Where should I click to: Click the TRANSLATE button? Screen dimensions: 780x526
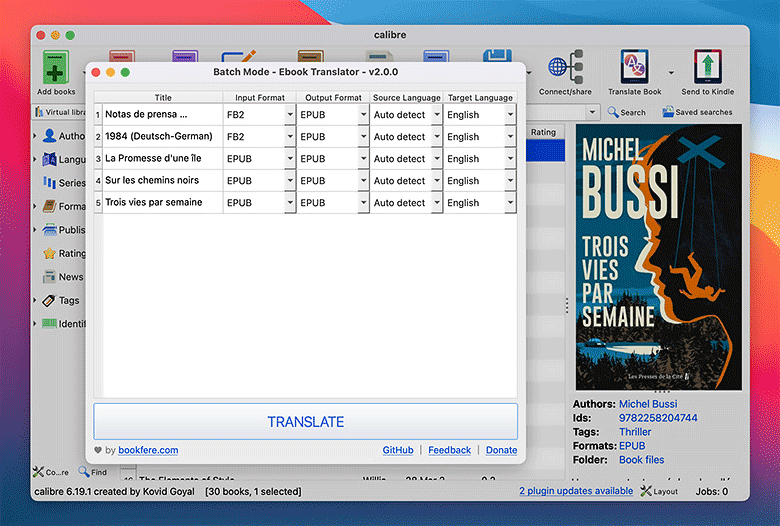[x=305, y=421]
